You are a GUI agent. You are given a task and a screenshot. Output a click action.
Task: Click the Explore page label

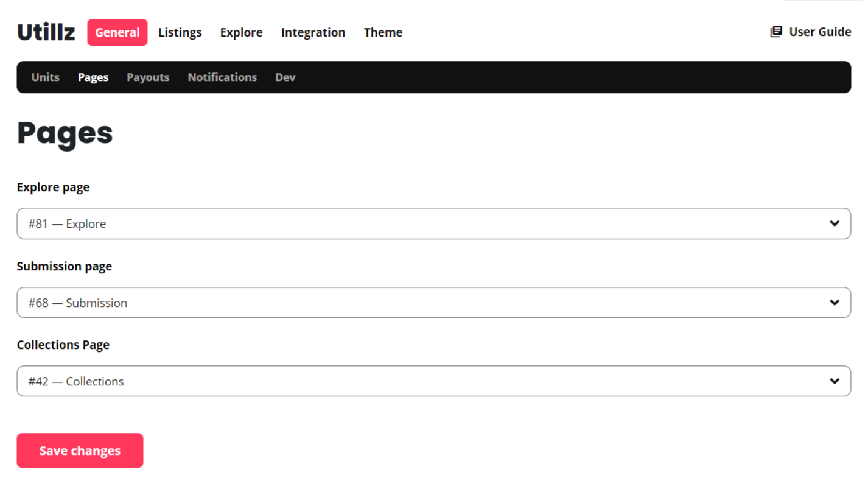pyautogui.click(x=54, y=188)
